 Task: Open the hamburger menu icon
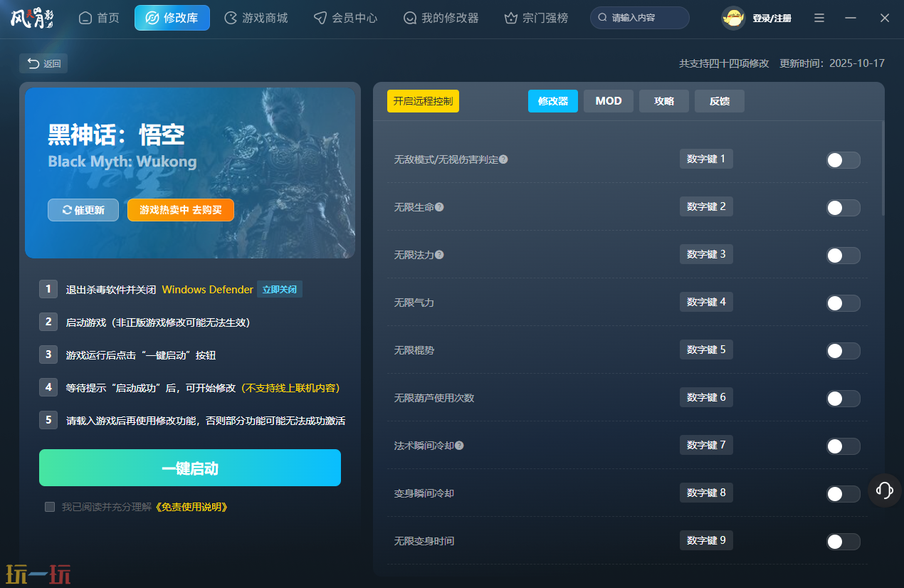pos(819,18)
